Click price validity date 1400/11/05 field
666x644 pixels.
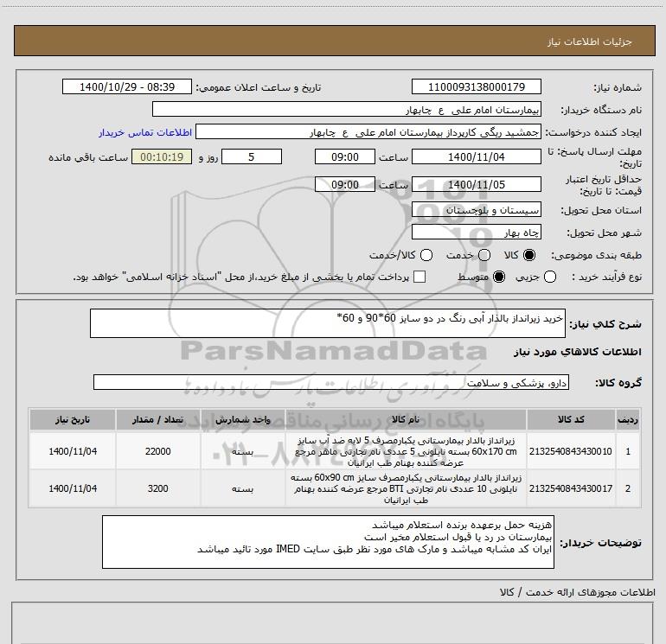pos(476,184)
